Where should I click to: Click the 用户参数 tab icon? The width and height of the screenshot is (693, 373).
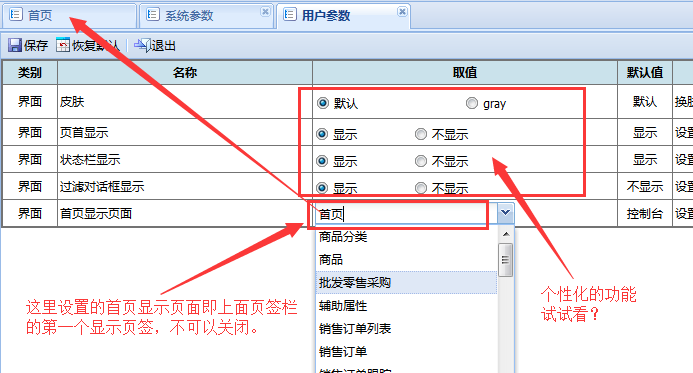[289, 15]
